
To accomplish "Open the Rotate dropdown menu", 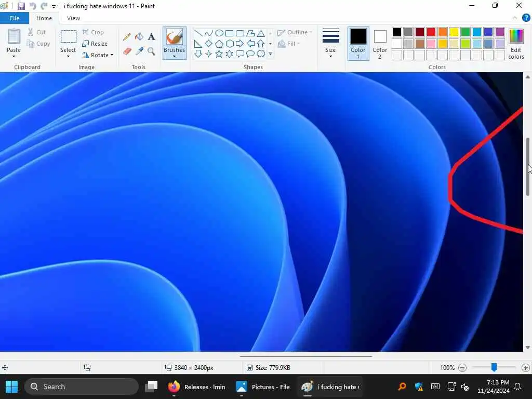I will point(98,55).
